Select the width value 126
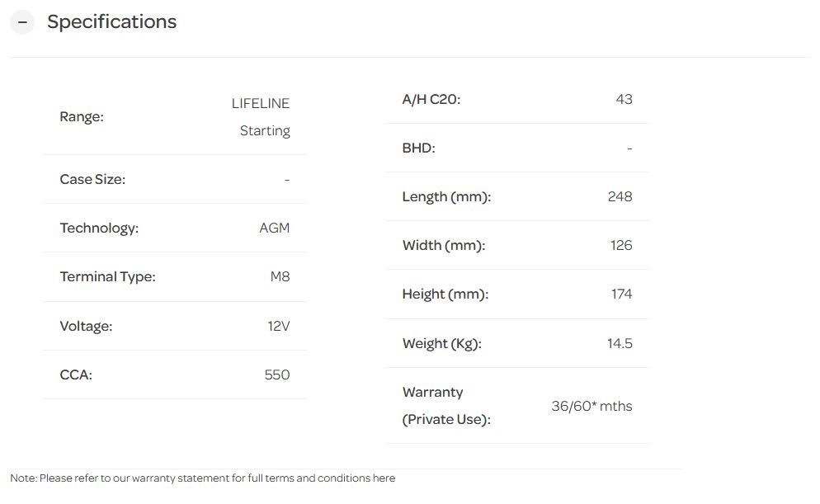The height and width of the screenshot is (504, 820). tap(621, 246)
